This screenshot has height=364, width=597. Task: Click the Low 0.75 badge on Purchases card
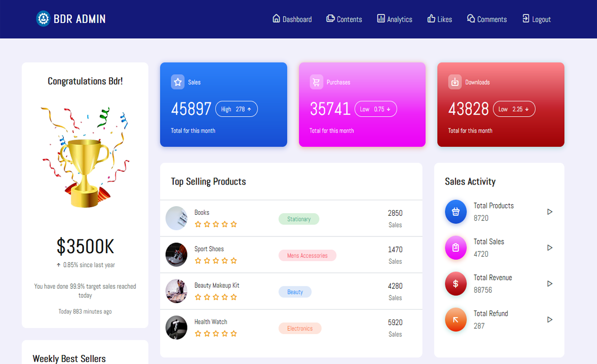pos(375,109)
